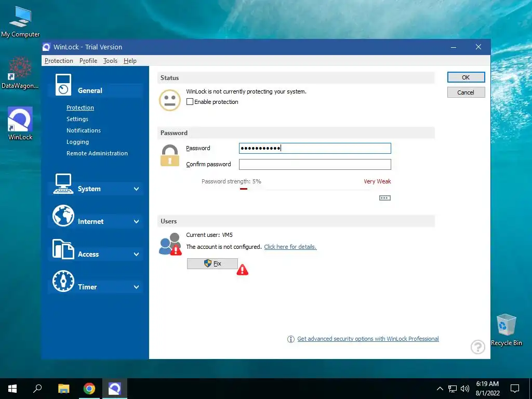Select the WinLock desktop shortcut

20,124
